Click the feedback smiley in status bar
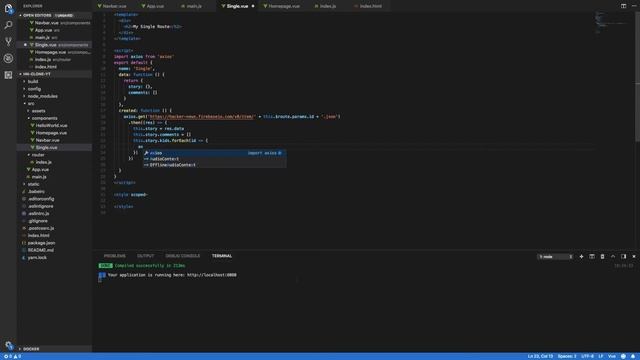 623,356
